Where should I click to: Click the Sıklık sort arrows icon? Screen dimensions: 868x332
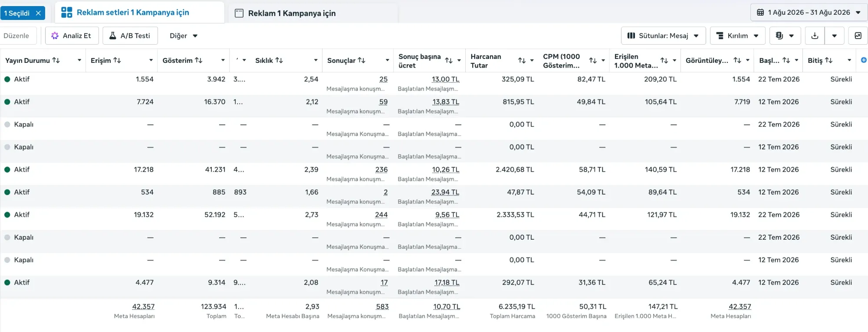point(279,60)
